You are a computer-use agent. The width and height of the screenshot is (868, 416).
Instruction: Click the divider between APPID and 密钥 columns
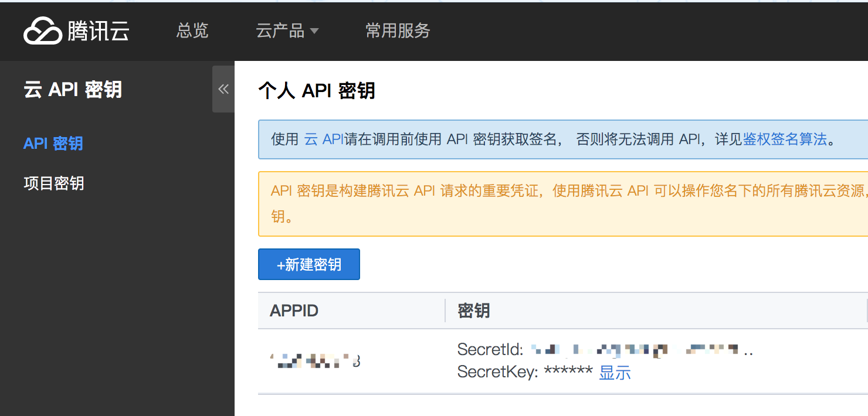click(445, 311)
